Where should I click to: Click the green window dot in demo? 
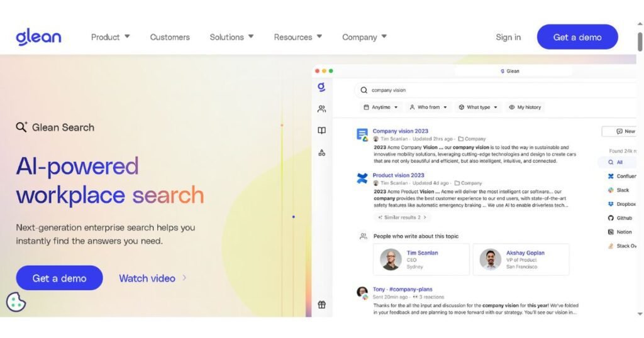(x=331, y=71)
